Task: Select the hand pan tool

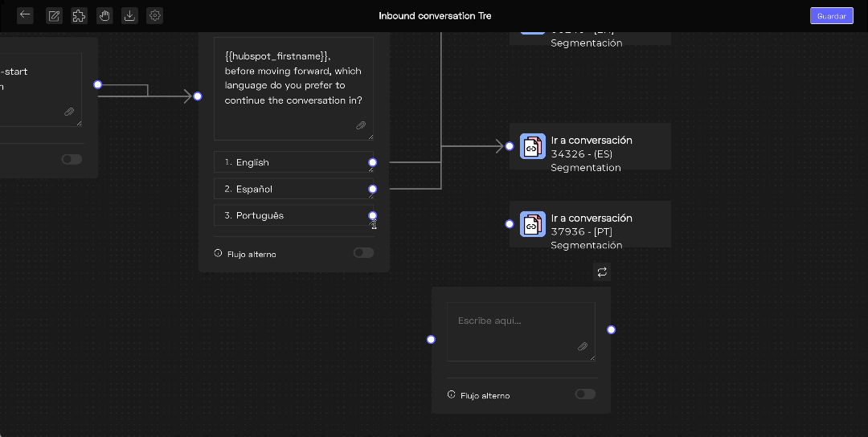Action: pyautogui.click(x=104, y=15)
